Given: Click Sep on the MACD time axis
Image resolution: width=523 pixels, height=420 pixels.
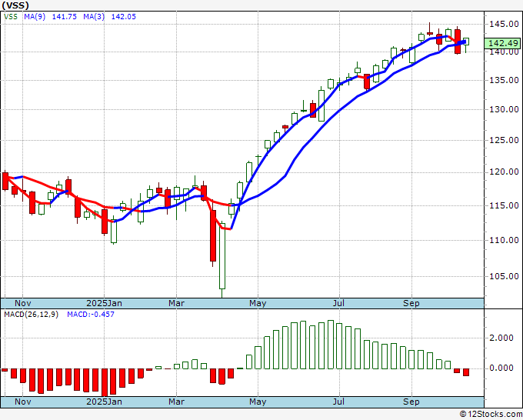Looking at the screenshot, I should pos(411,402).
